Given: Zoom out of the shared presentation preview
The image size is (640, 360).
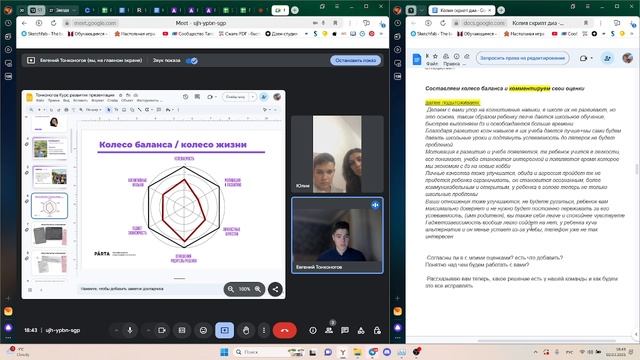Looking at the screenshot, I should coord(231,289).
